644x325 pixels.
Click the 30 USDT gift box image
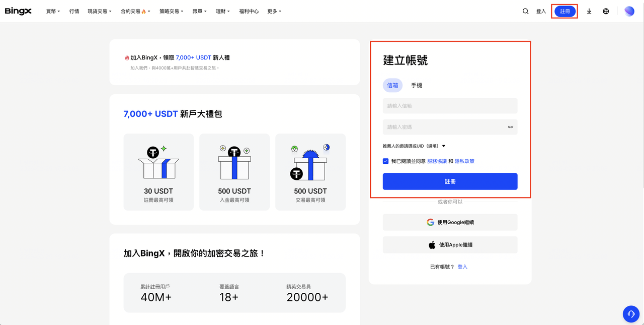(x=158, y=162)
